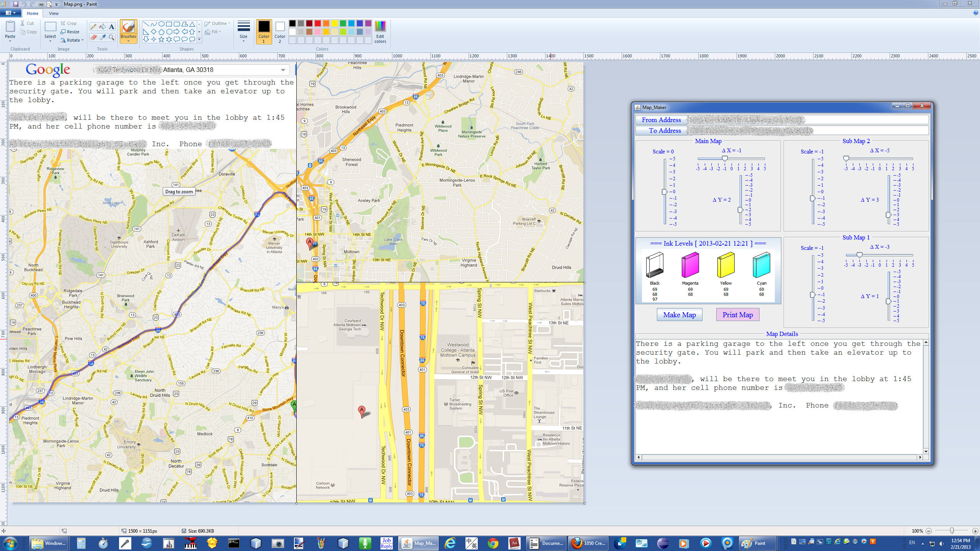Screen dimensions: 980x551
Task: Choose the Eraser tool
Action: click(x=93, y=37)
